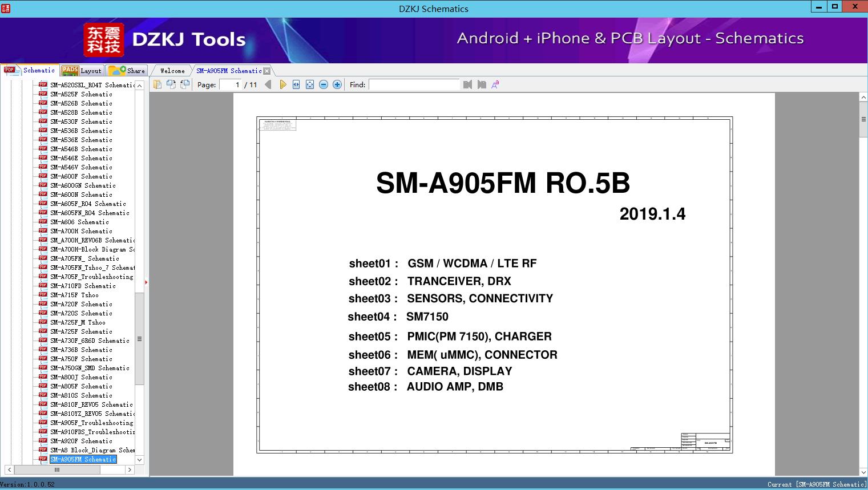The image size is (868, 490).
Task: Click the zoom out minus icon
Action: 324,84
